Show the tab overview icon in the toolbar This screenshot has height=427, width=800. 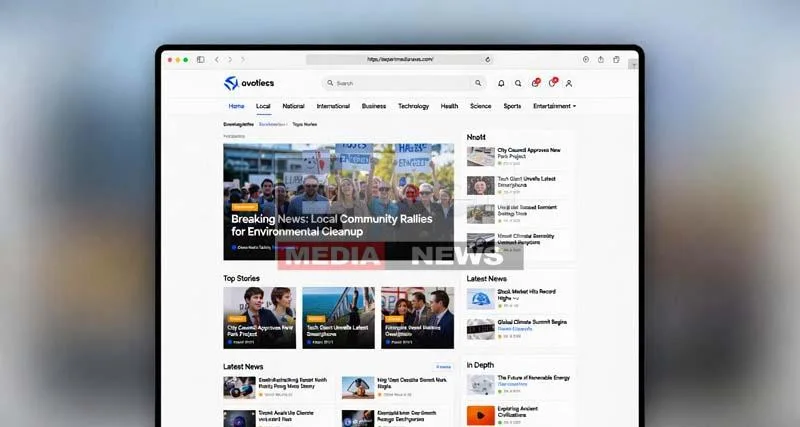(x=616, y=60)
